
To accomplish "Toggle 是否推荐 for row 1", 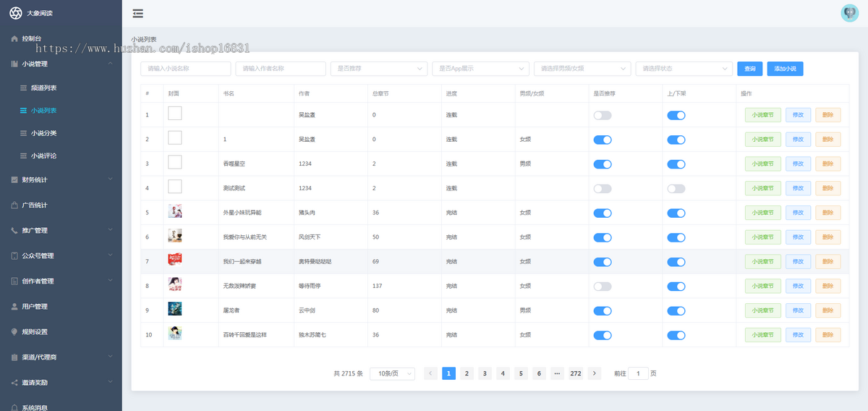I will click(x=603, y=115).
